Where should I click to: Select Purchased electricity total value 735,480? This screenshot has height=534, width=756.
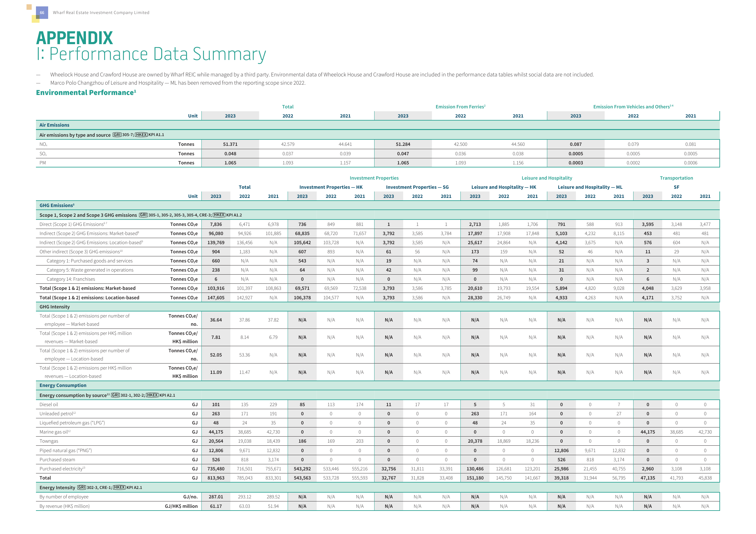(216, 469)
